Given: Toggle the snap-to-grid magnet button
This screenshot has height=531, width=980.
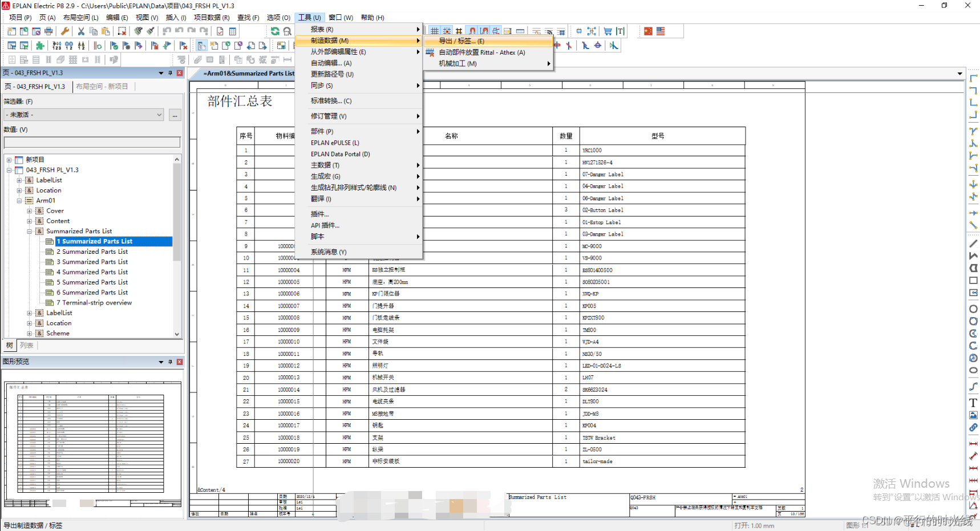Looking at the screenshot, I should 471,31.
